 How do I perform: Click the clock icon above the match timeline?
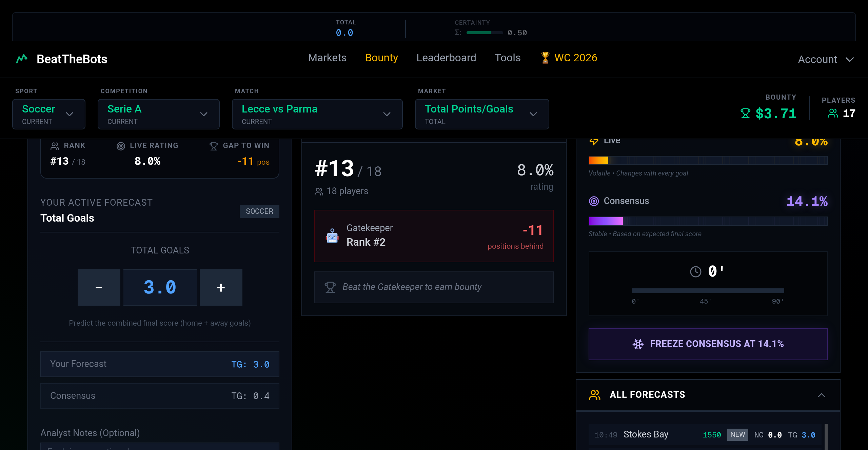pos(695,271)
